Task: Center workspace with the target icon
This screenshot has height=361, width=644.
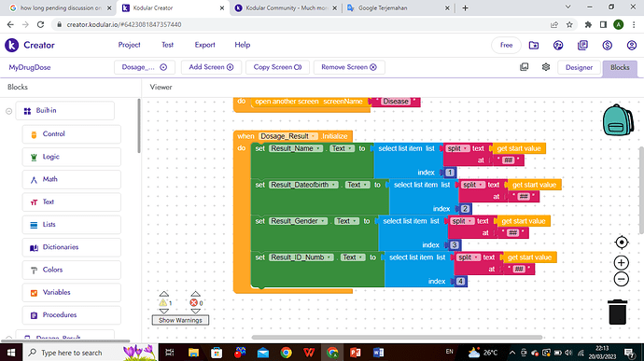Action: pos(622,243)
